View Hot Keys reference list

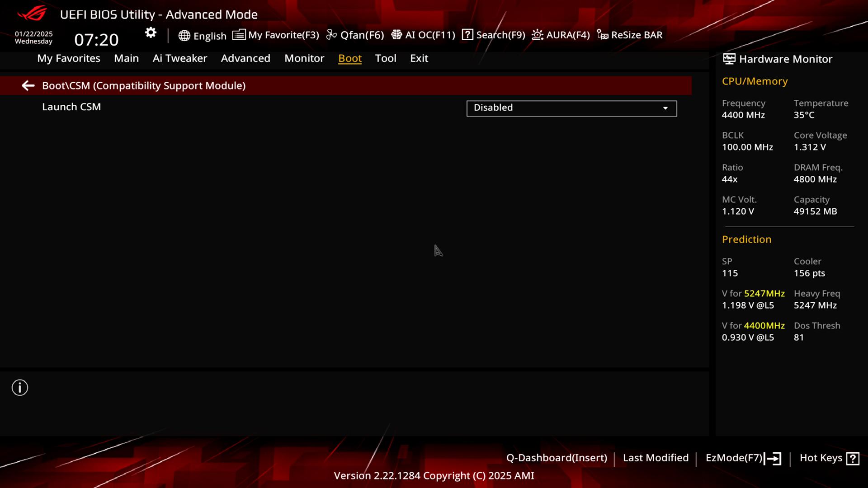coord(830,458)
